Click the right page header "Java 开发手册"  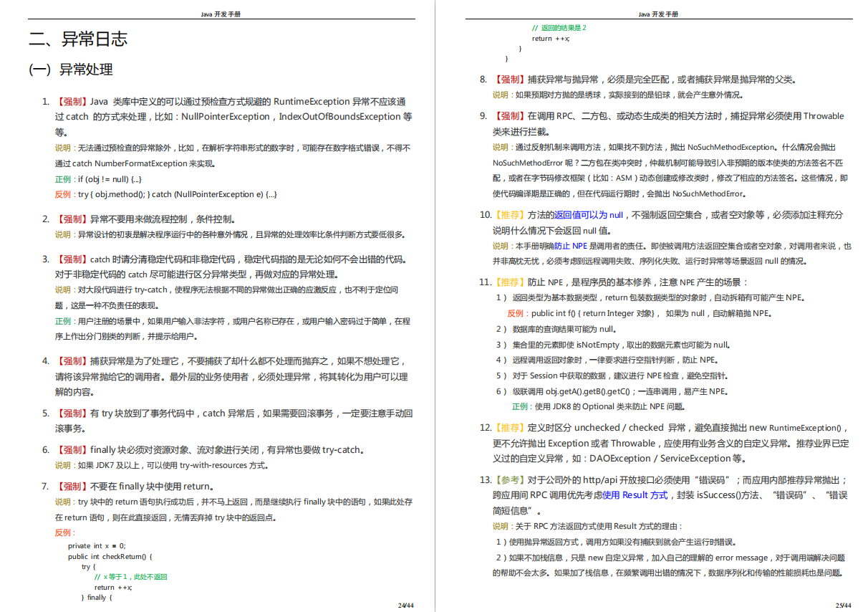[x=657, y=14]
